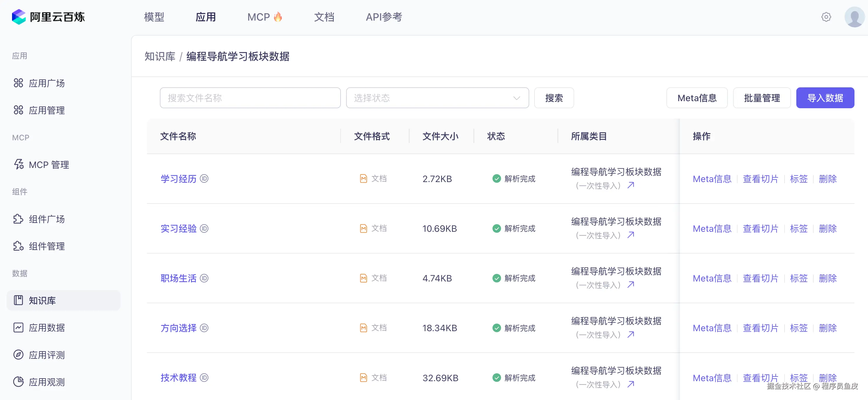868x400 pixels.
Task: Click the settings gear icon in header
Action: pos(826,17)
